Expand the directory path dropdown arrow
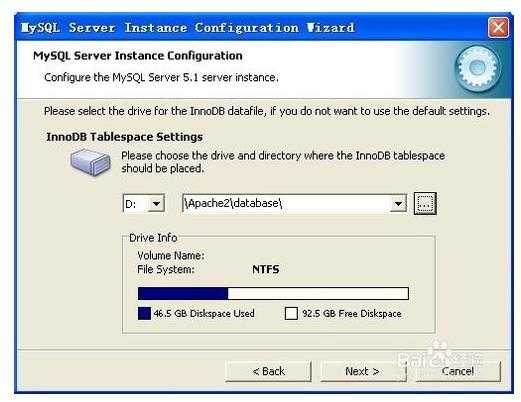521x402 pixels. pos(398,203)
